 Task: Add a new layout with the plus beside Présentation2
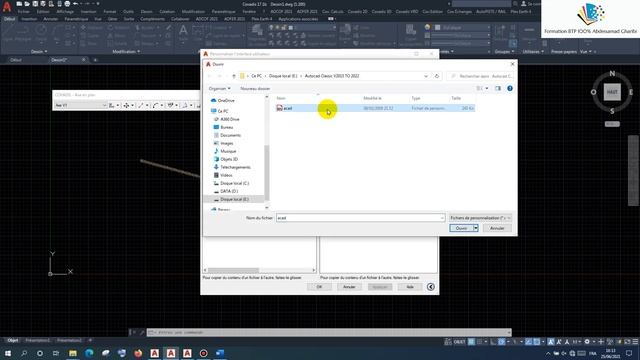tap(90, 340)
